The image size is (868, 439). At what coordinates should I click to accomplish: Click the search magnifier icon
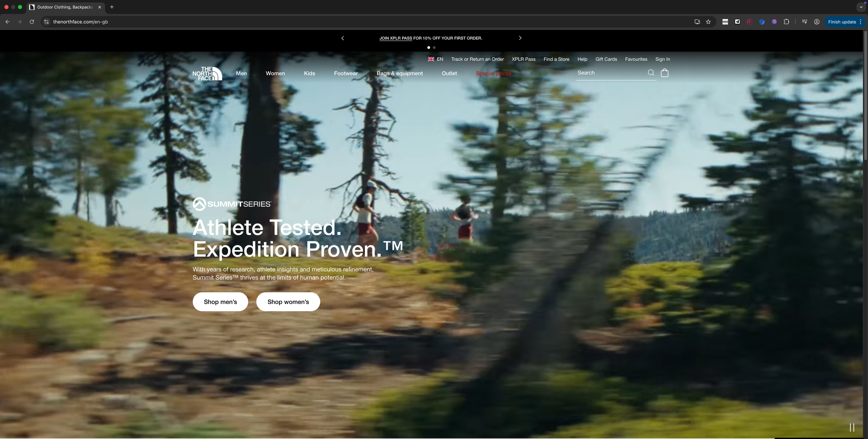point(651,73)
